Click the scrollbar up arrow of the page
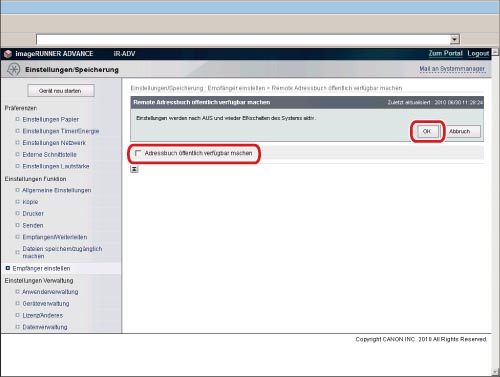500x377 pixels. click(x=495, y=52)
